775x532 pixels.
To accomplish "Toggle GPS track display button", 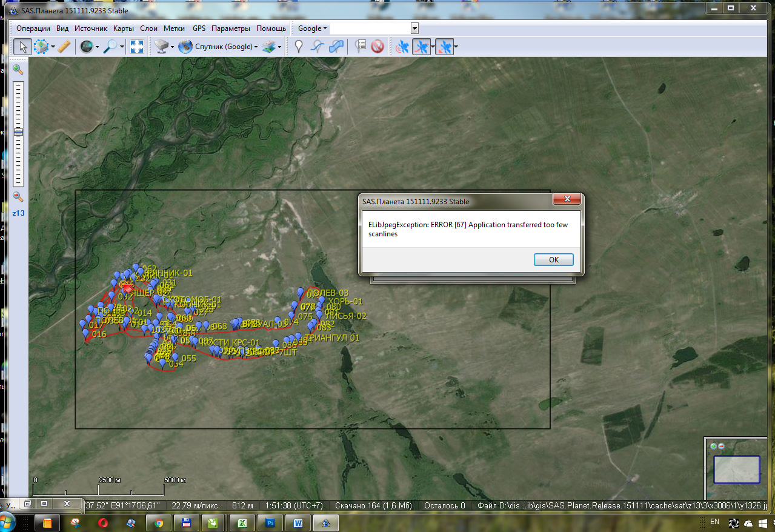I will tap(421, 47).
